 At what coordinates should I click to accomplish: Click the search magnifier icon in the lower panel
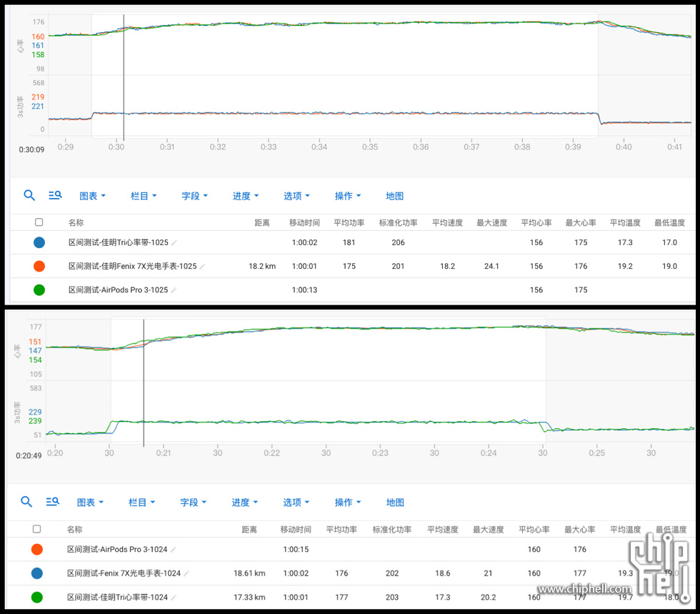pyautogui.click(x=26, y=501)
